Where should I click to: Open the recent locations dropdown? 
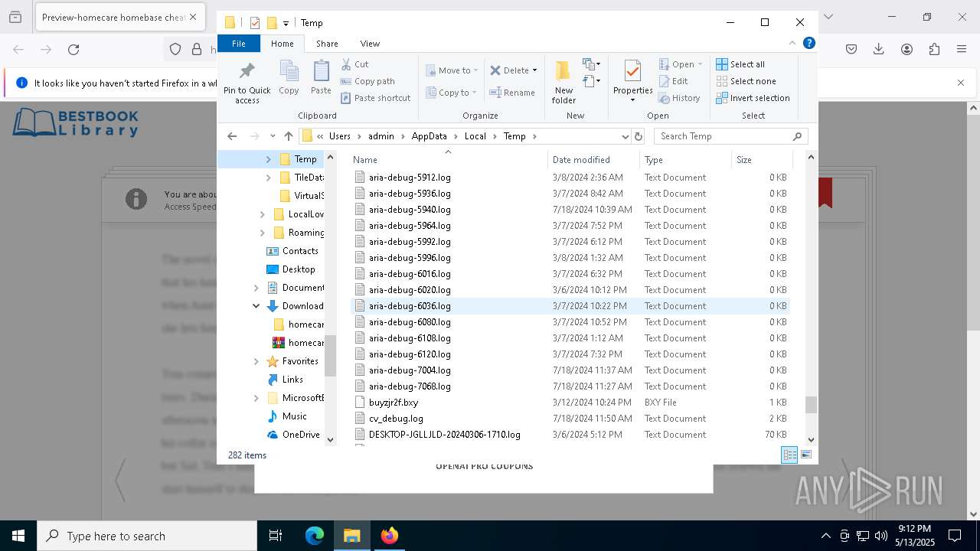click(273, 136)
